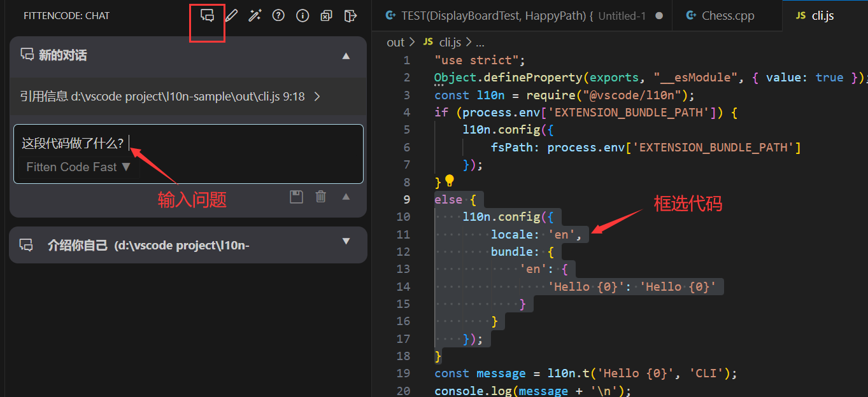The width and height of the screenshot is (868, 397).
Task: Expand the 引用信息 cli.js reference
Action: (x=317, y=97)
